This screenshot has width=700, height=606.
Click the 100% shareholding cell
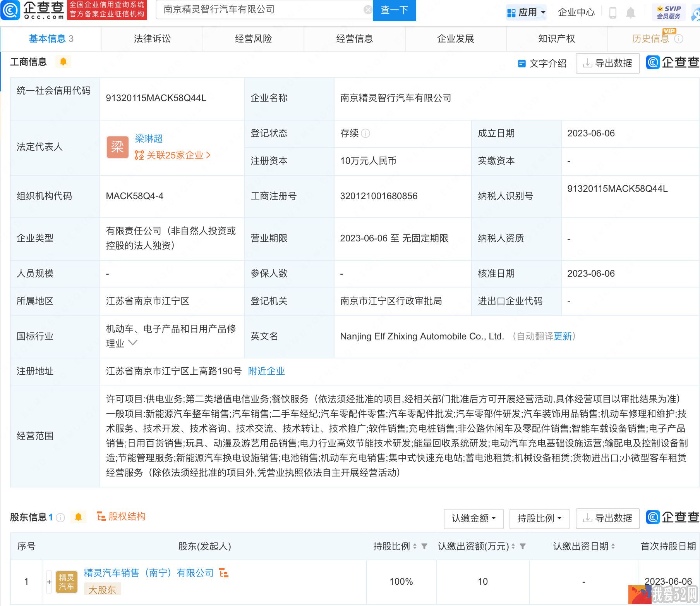coord(401,582)
